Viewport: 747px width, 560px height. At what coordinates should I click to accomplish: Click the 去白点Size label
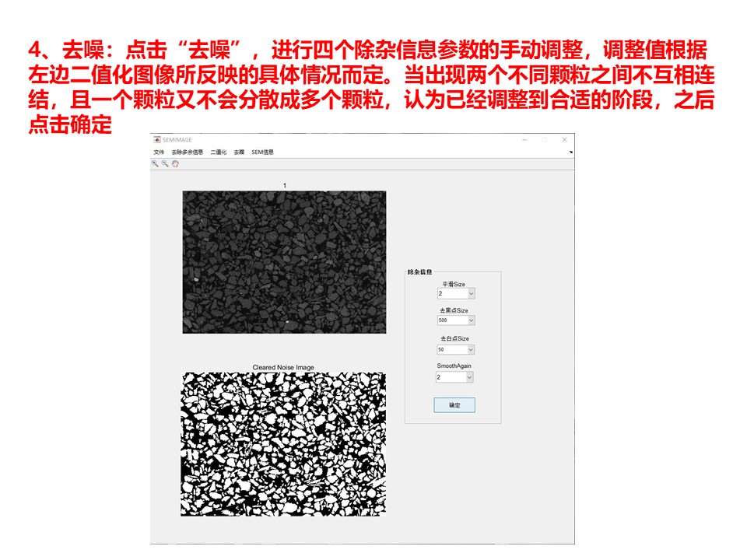454,338
